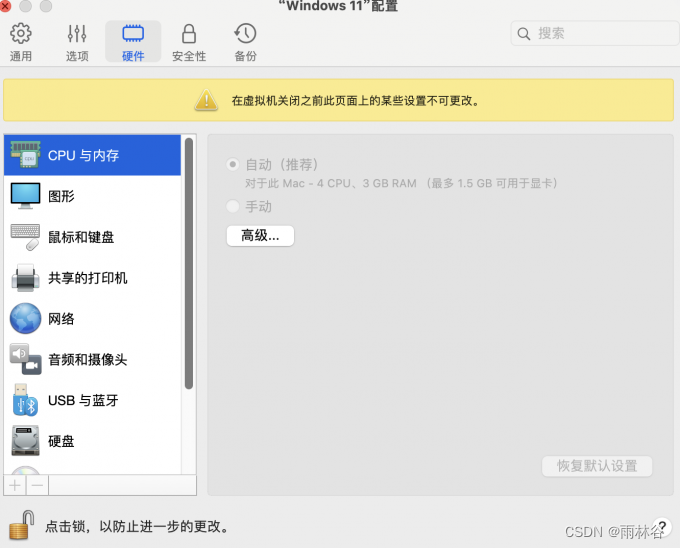Viewport: 680px width, 548px height.
Task: Open 硬盘 hard disk settings
Action: [92, 441]
